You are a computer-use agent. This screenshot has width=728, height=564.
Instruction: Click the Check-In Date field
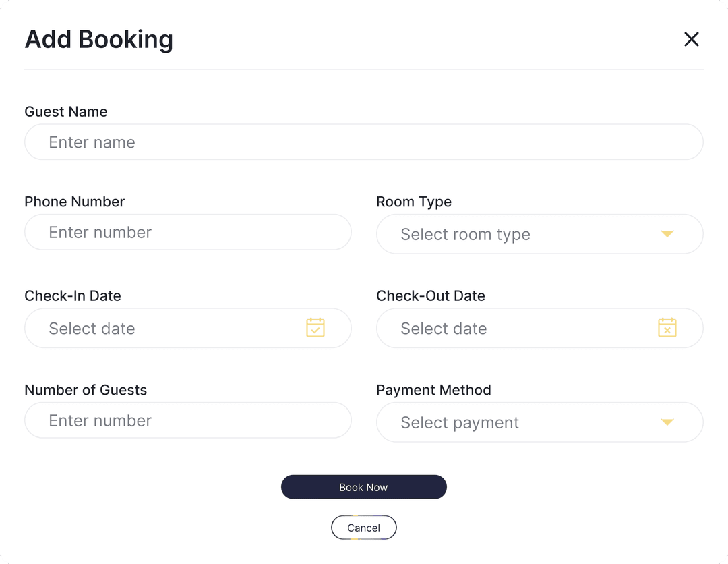pos(169,328)
